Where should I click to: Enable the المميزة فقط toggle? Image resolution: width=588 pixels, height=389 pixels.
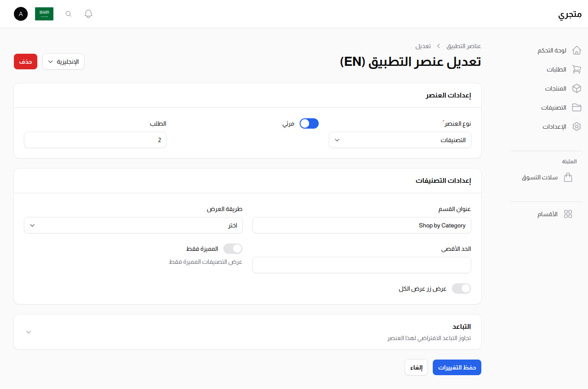point(232,248)
